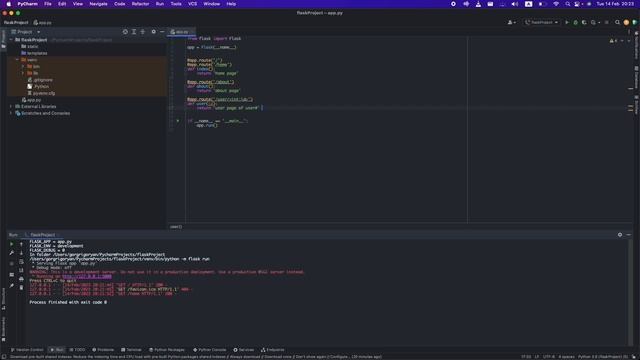Image resolution: width=640 pixels, height=360 pixels.
Task: Click the Python interpreter in status bar
Action: [x=603, y=357]
